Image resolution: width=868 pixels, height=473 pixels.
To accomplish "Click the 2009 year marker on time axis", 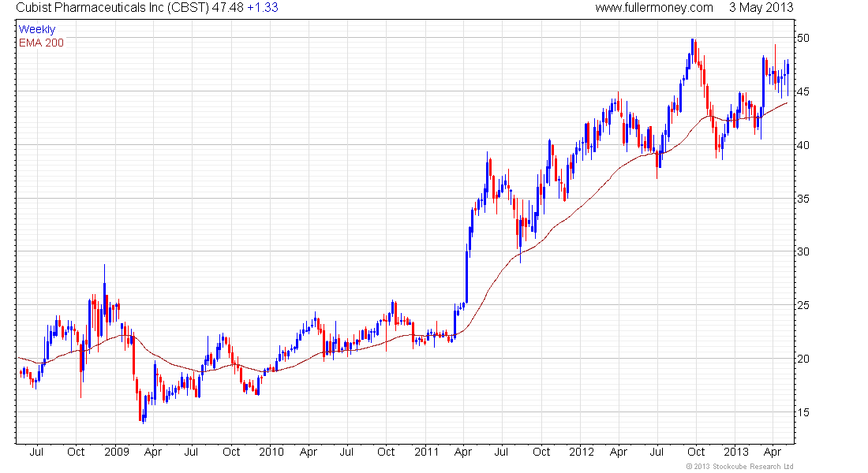I will click(116, 453).
